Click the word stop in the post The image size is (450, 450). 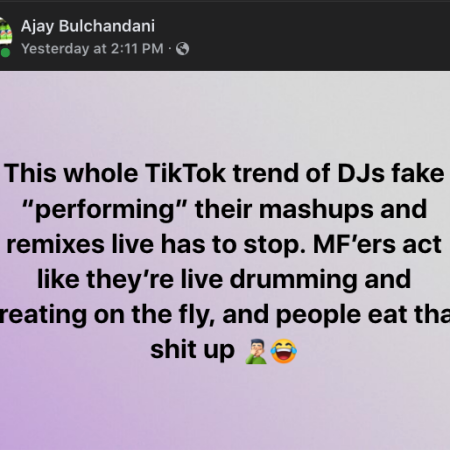pyautogui.click(x=274, y=245)
